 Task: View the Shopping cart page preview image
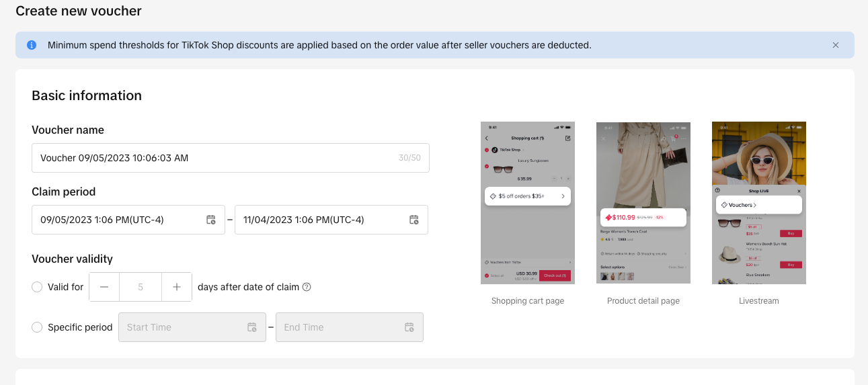click(x=528, y=203)
